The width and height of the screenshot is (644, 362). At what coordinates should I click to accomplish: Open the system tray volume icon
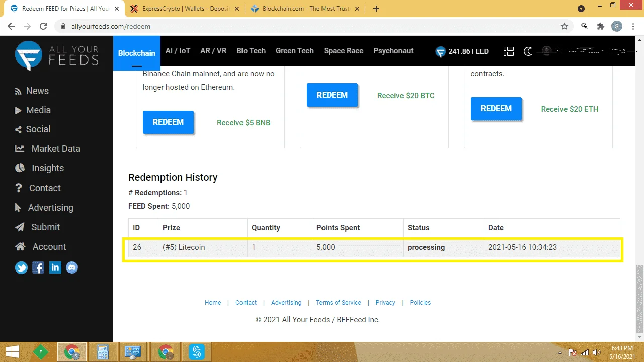click(597, 352)
